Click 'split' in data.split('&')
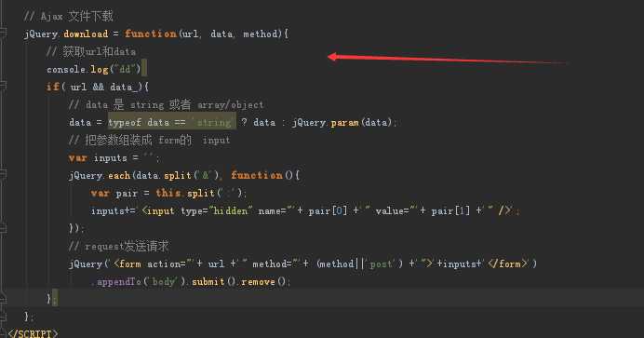 (178, 175)
